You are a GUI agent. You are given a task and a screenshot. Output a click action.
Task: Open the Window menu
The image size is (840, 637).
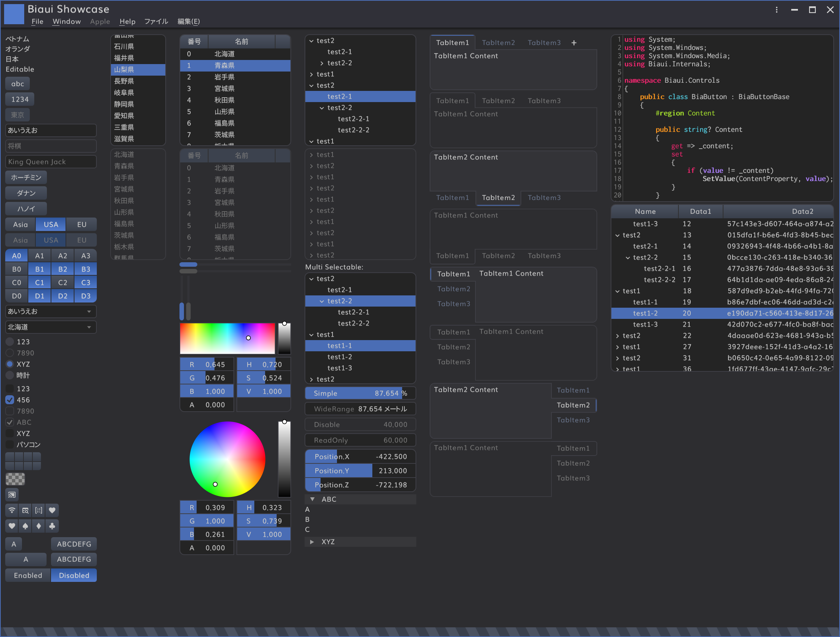(x=66, y=22)
